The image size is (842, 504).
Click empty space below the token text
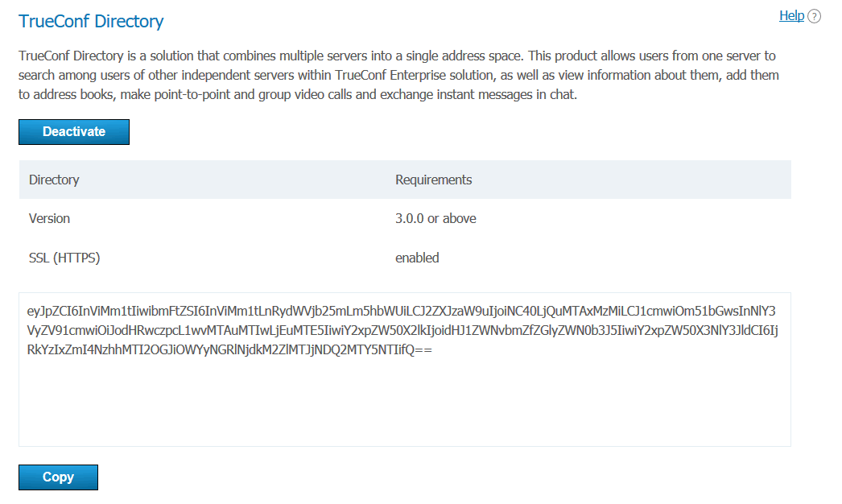(x=402, y=407)
